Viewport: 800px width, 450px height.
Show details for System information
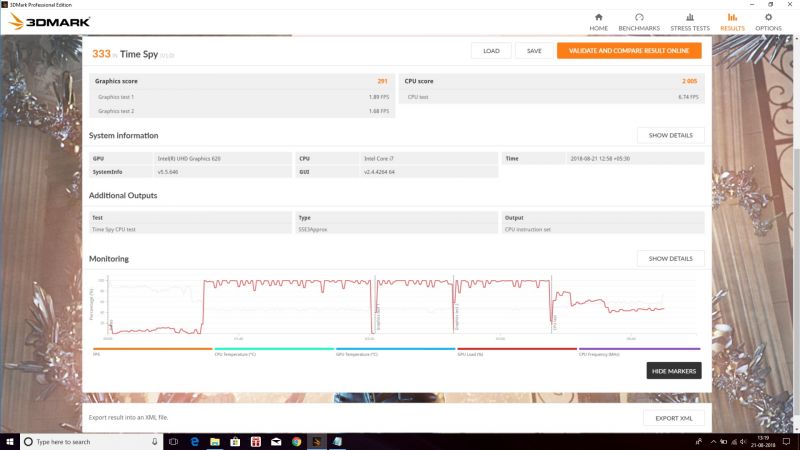pyautogui.click(x=670, y=135)
